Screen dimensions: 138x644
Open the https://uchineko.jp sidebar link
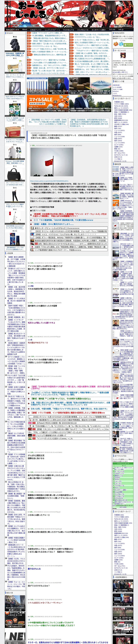[119, 70]
